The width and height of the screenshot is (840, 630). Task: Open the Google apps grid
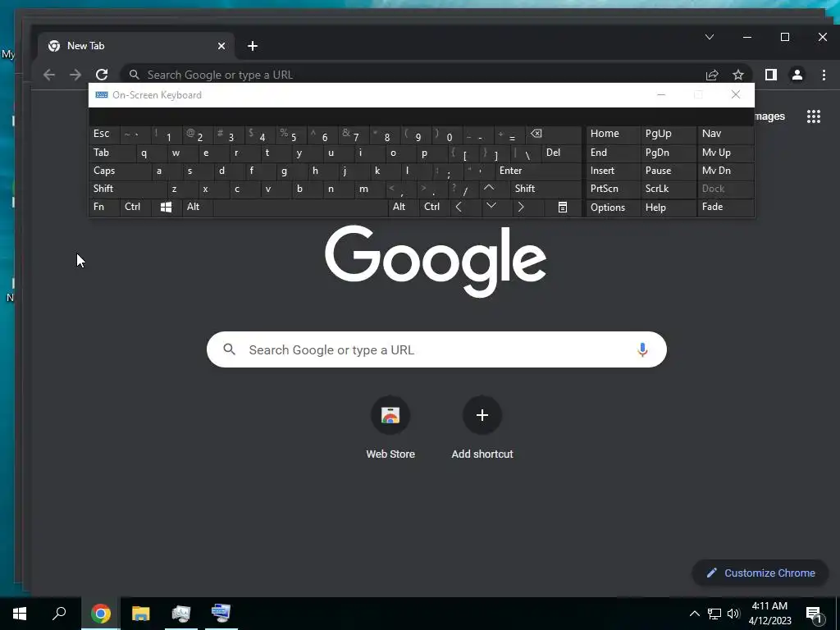pos(814,116)
